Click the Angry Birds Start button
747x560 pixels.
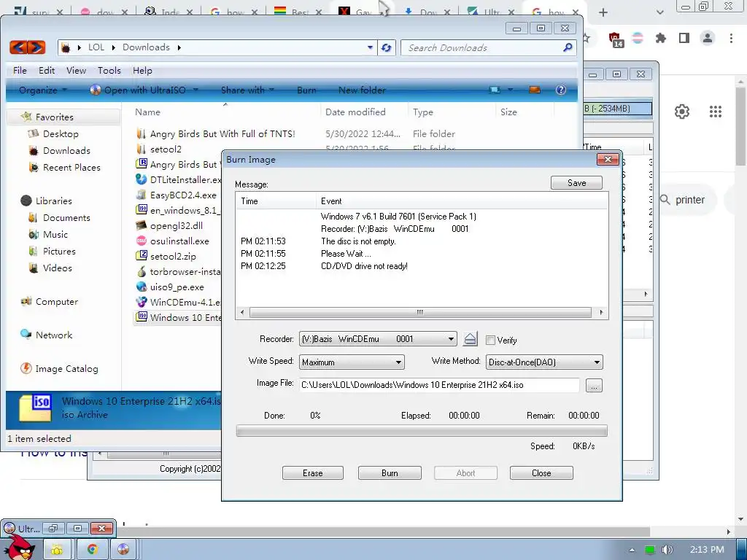point(19,547)
